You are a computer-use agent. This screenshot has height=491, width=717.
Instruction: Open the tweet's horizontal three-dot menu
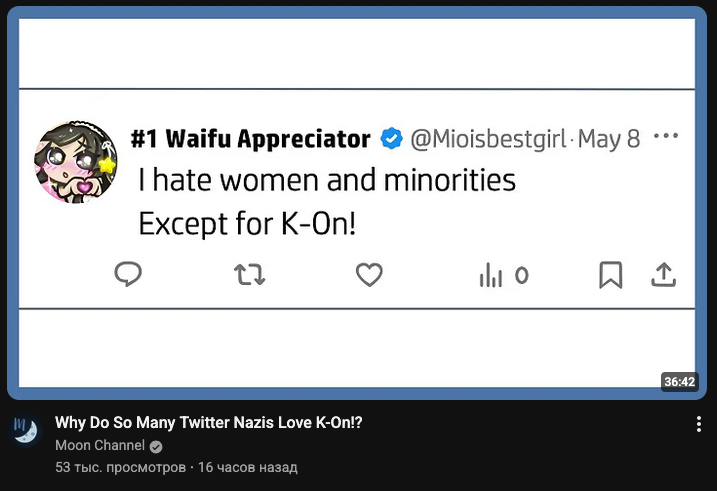[x=665, y=137]
